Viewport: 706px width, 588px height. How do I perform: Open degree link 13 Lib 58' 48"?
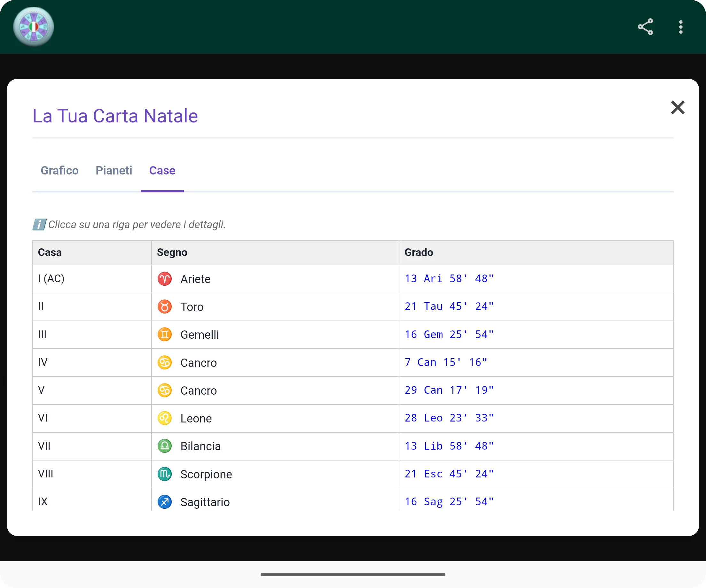tap(449, 446)
